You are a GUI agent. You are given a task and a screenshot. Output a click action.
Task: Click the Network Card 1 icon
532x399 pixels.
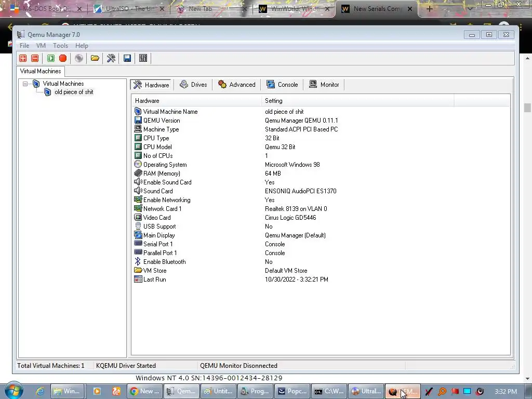(138, 208)
